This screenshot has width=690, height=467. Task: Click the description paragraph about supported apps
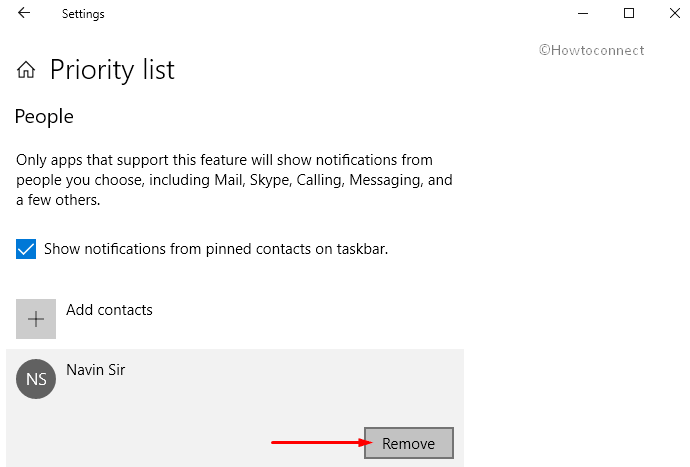(234, 180)
